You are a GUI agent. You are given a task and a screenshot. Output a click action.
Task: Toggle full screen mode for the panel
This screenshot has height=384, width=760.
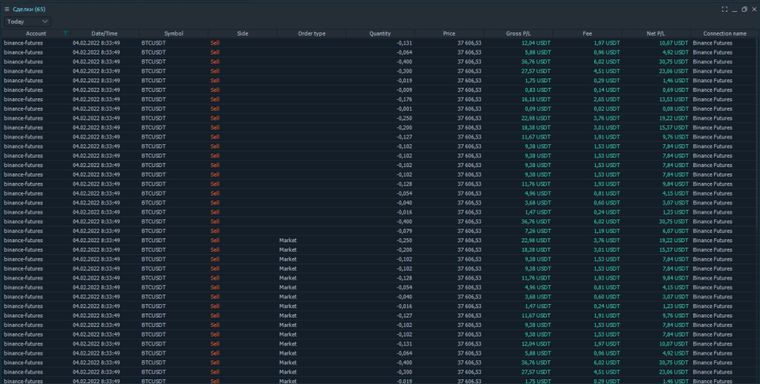pyautogui.click(x=724, y=9)
